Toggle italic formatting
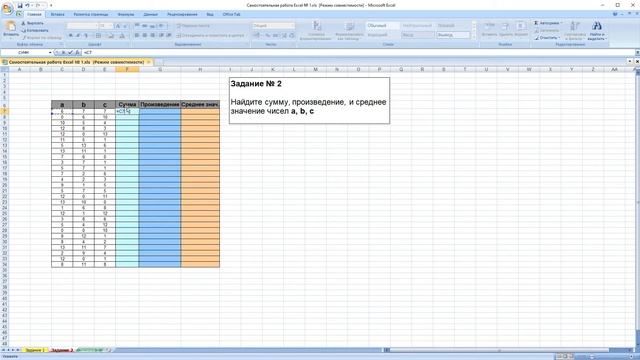Viewport: 640px width, 360px height. click(x=78, y=36)
